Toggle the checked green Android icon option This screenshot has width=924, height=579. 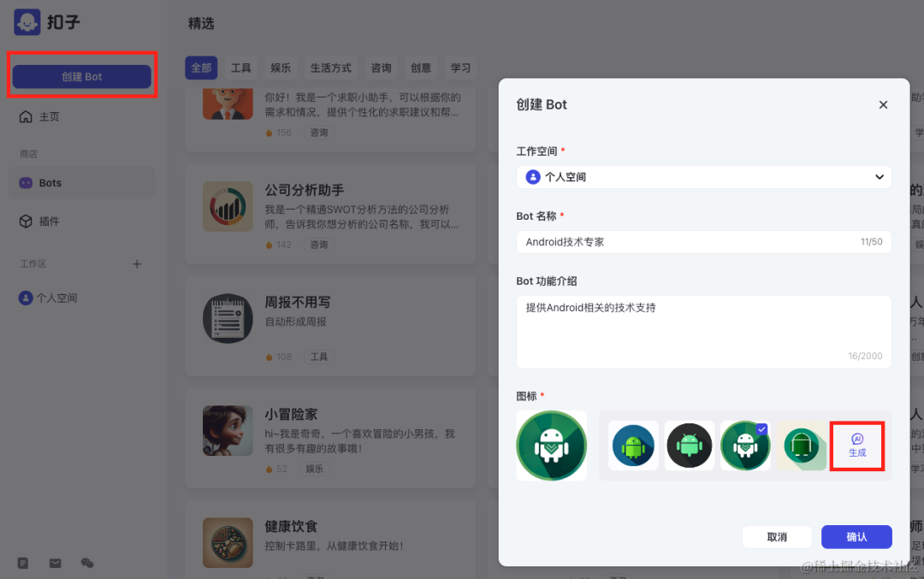pos(745,446)
